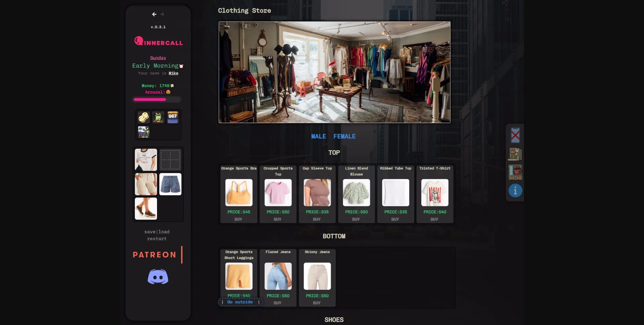Open the wardrobe closet icon
The image size is (644, 325).
pos(515,172)
